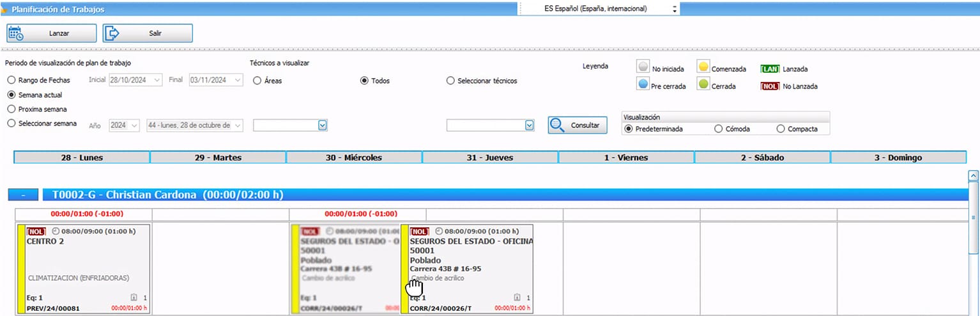Select the Proxima semana radio button
The image size is (980, 316).
point(11,109)
